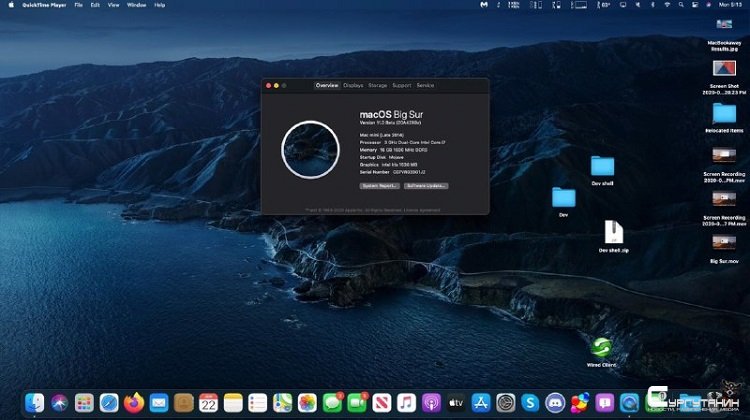Open Discord from the dock
750x420 pixels.
[555, 403]
